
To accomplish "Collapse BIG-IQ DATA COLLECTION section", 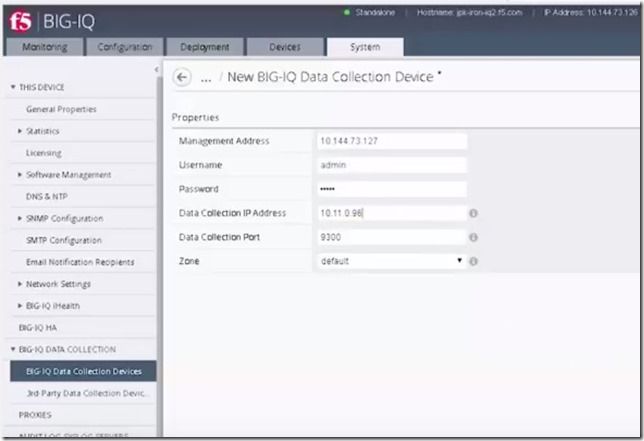I will pos(13,349).
